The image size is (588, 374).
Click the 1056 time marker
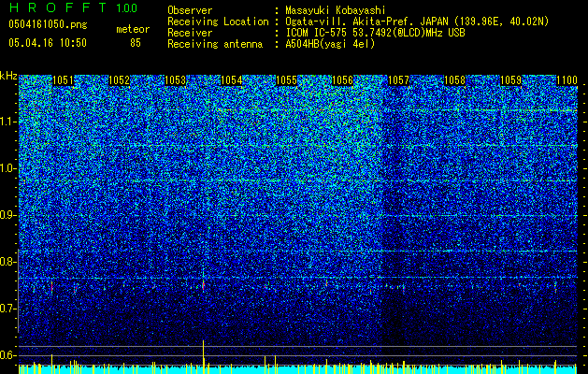343,80
